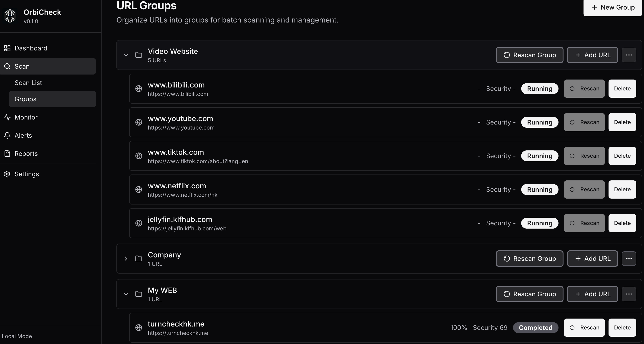Rescan the www.youtube.com URL

coord(584,122)
